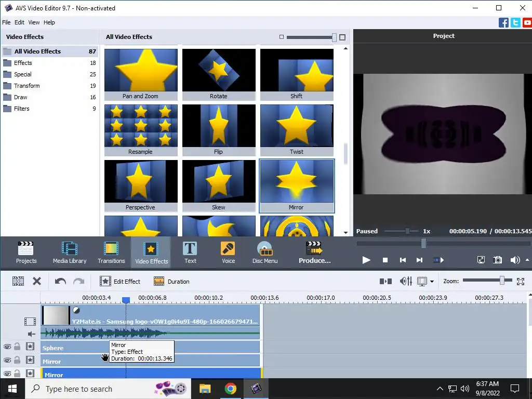
Task: Select the Filters category folder
Action: tap(49, 109)
